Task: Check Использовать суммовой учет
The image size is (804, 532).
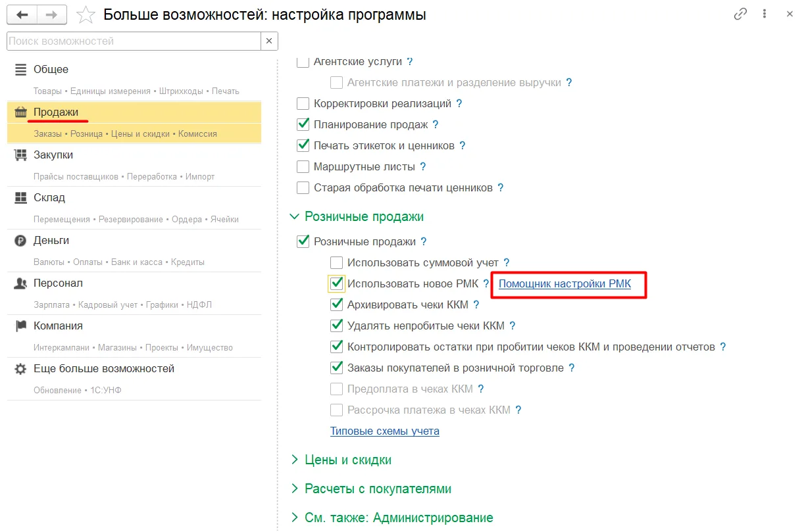Action: 337,262
